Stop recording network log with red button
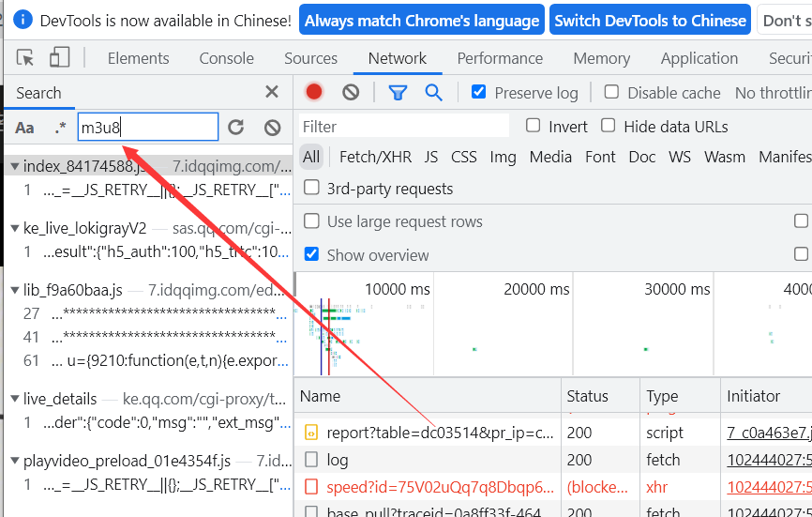This screenshot has width=812, height=517. tap(314, 92)
